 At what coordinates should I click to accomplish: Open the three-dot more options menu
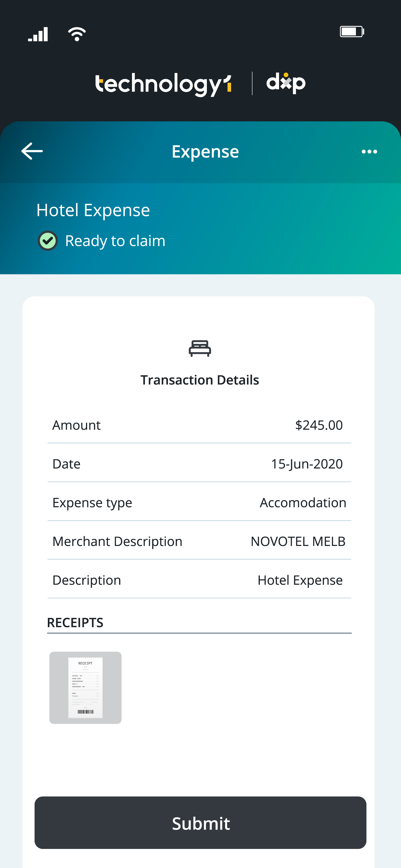coord(369,152)
